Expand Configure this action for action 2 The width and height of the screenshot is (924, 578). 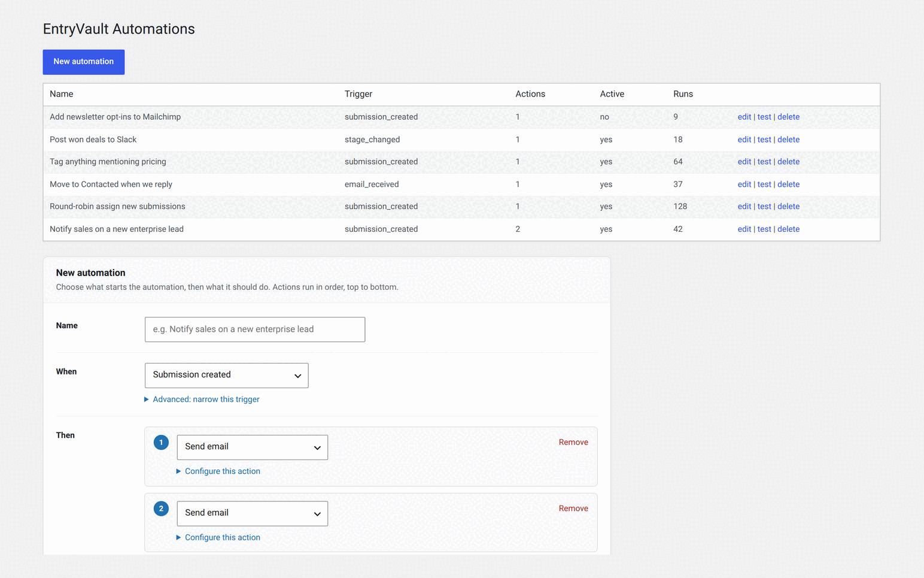click(x=218, y=537)
